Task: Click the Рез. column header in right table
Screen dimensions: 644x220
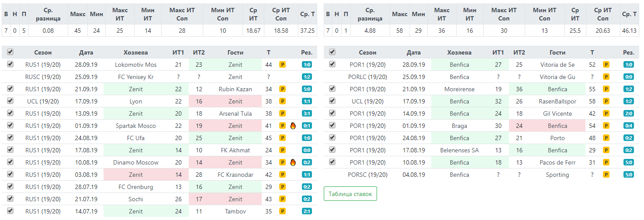Action: (x=629, y=52)
